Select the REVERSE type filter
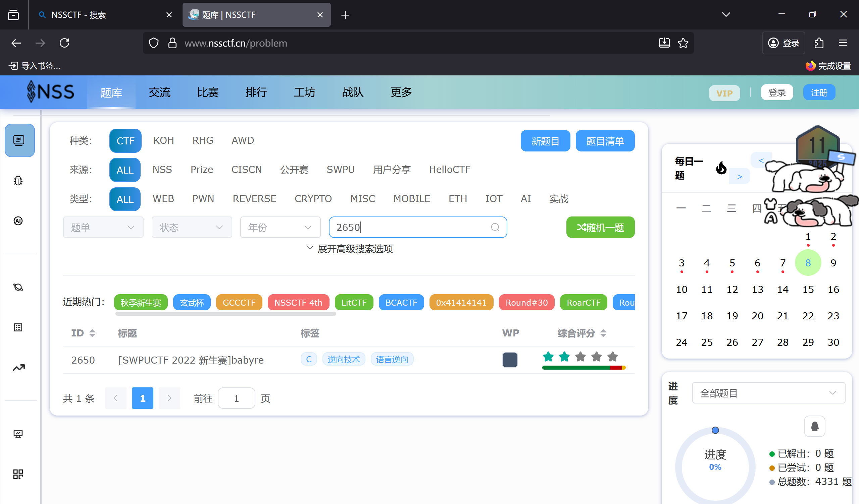Screen dimensions: 859x504 254,198
